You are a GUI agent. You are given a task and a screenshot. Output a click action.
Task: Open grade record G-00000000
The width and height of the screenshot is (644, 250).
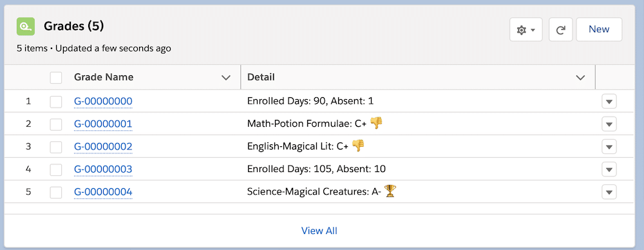pyautogui.click(x=103, y=101)
